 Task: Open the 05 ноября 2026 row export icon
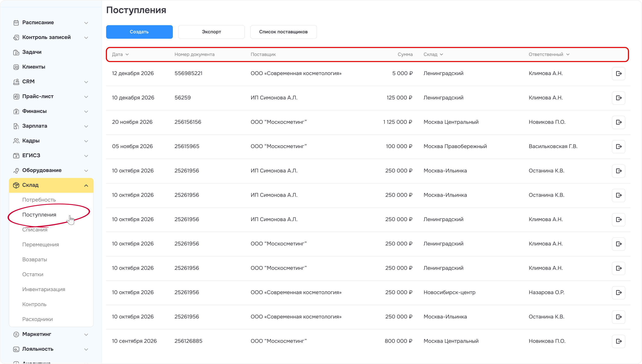point(618,147)
